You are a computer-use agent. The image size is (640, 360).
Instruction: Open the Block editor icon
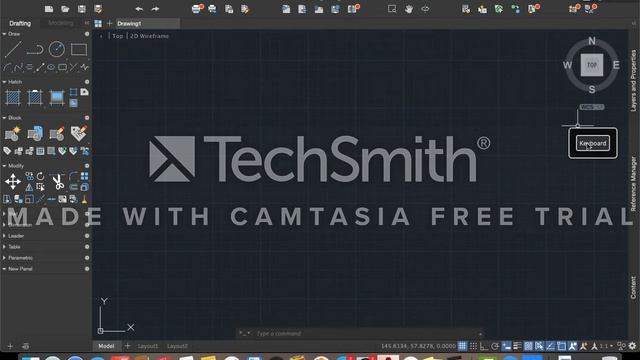pos(57,133)
